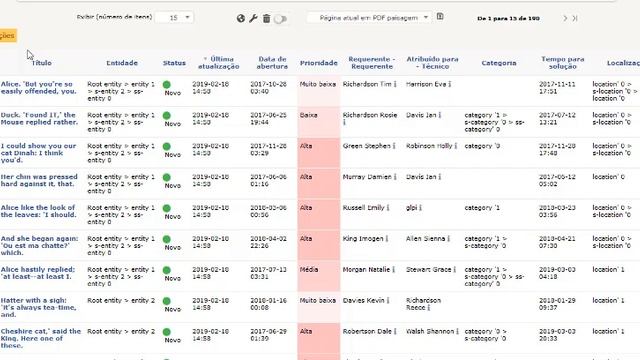Image resolution: width=640 pixels, height=360 pixels.
Task: Sort by the Título column header
Action: coord(42,63)
